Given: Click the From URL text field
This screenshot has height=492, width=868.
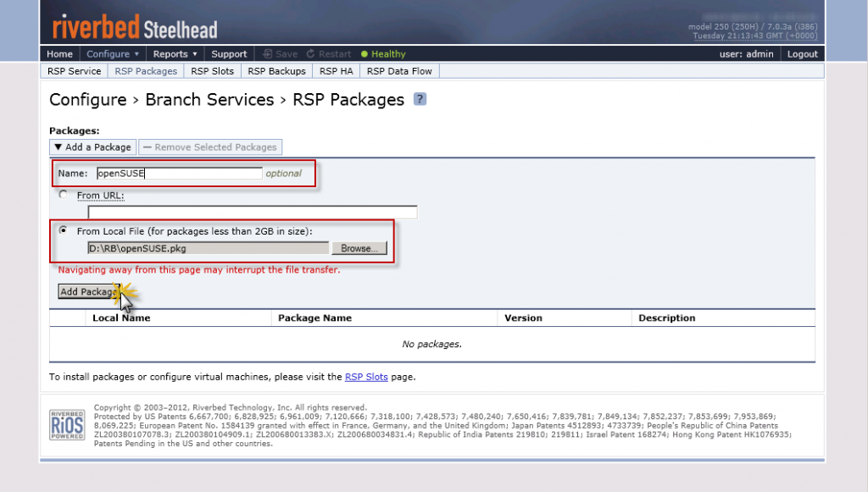Looking at the screenshot, I should click(x=253, y=213).
